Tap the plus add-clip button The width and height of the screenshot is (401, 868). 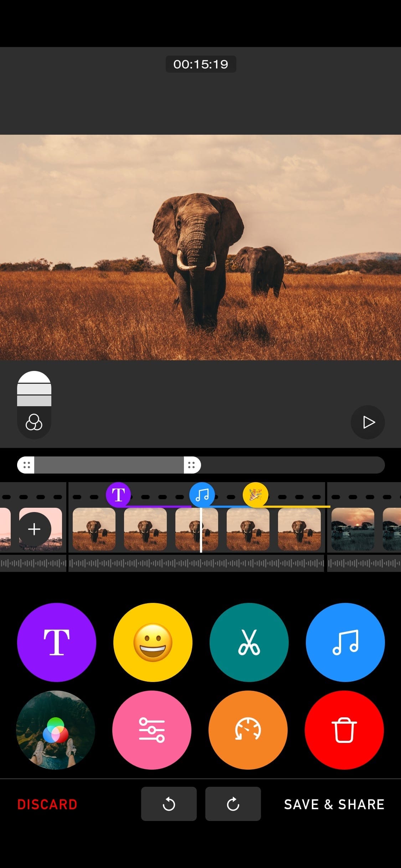tap(34, 529)
